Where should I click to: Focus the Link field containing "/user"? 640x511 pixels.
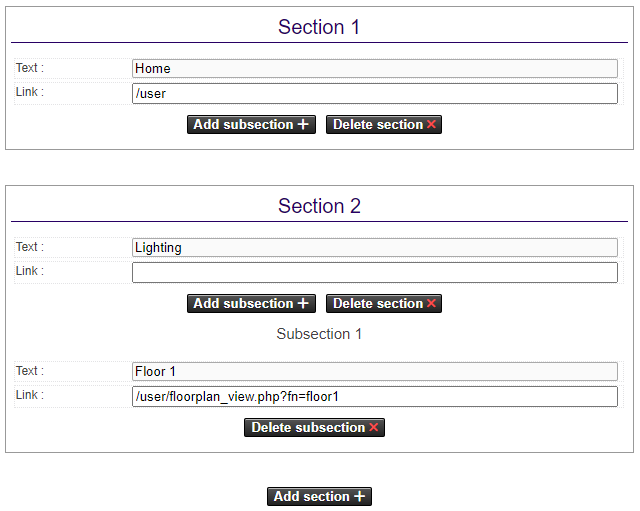point(374,93)
